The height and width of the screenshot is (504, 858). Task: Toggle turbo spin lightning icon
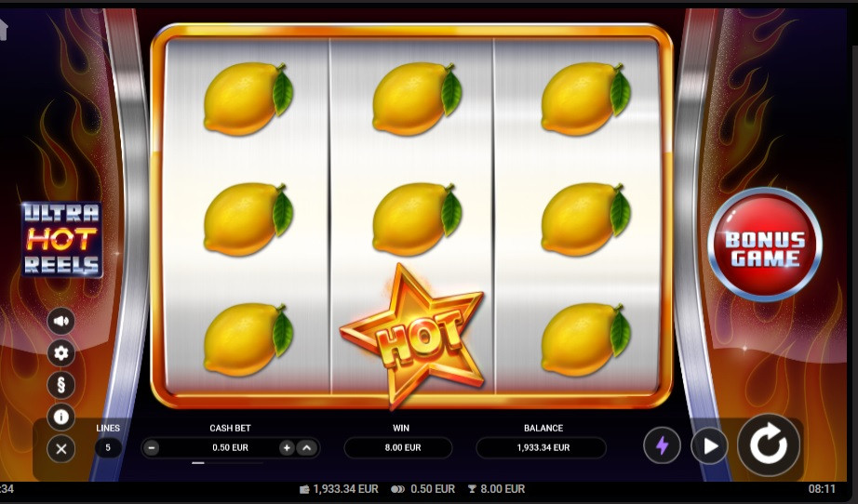tap(662, 446)
